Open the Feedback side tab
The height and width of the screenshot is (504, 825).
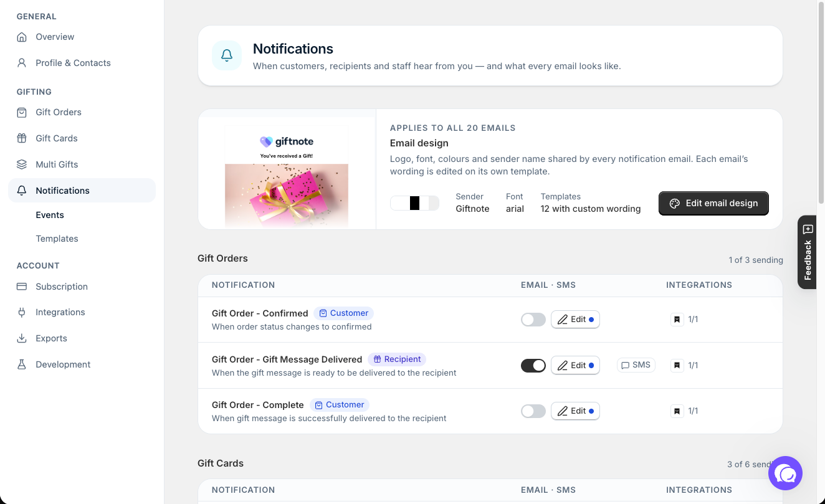(x=808, y=252)
